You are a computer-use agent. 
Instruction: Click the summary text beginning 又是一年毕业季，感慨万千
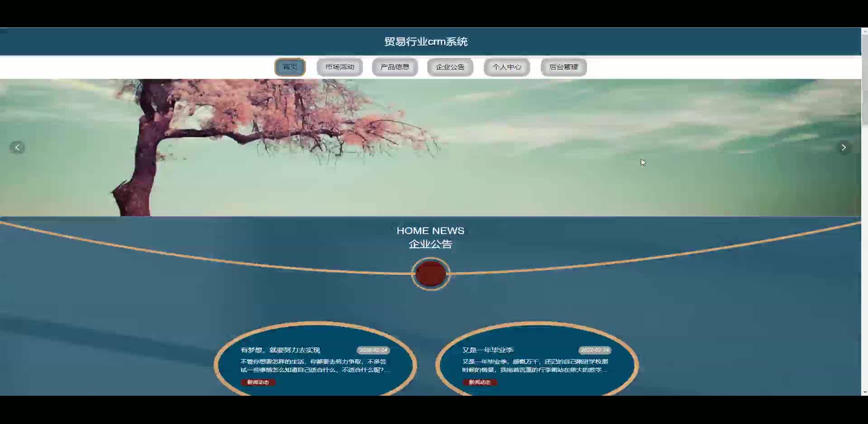click(535, 366)
